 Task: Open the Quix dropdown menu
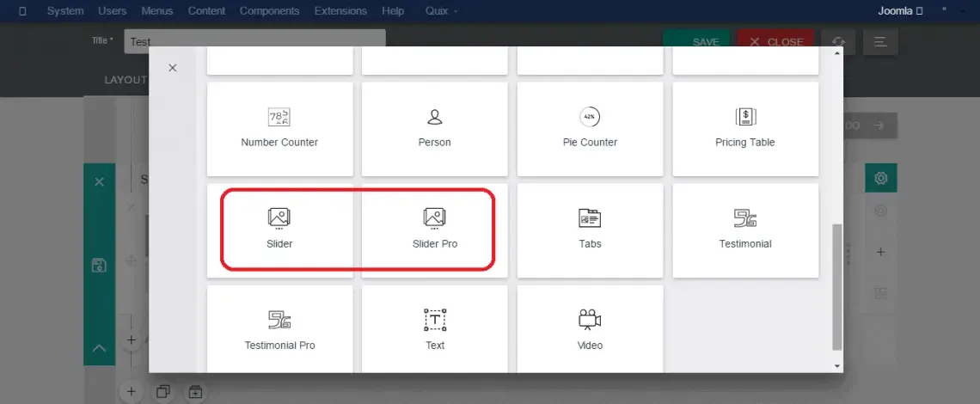point(441,11)
